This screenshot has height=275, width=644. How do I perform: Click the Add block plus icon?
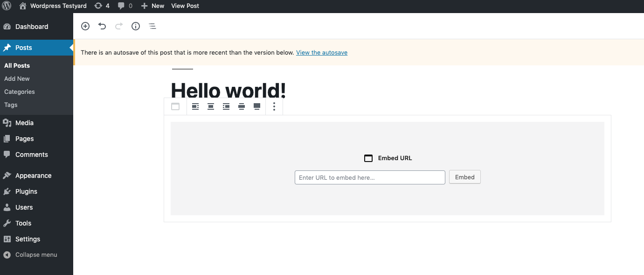[85, 26]
